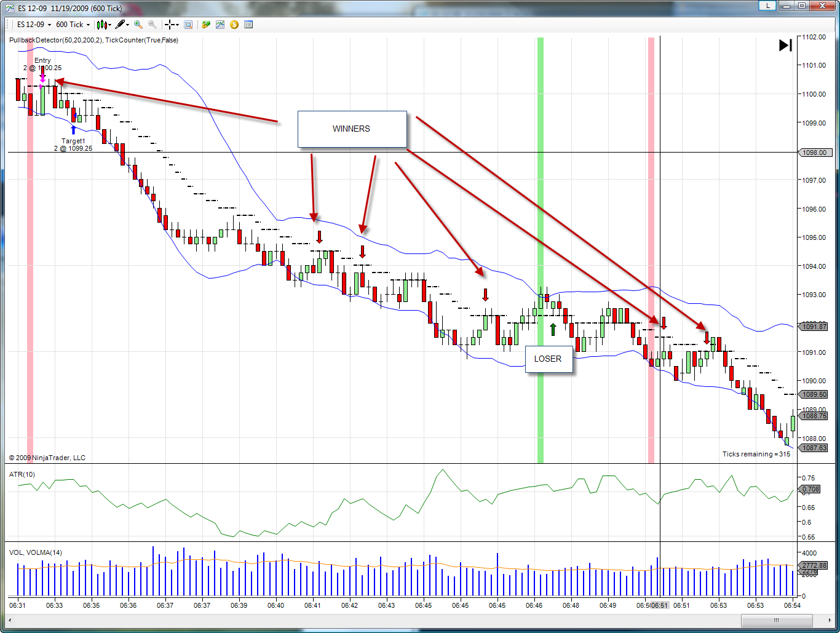Click the 1100.00 price axis label
The image size is (840, 633).
[x=814, y=94]
